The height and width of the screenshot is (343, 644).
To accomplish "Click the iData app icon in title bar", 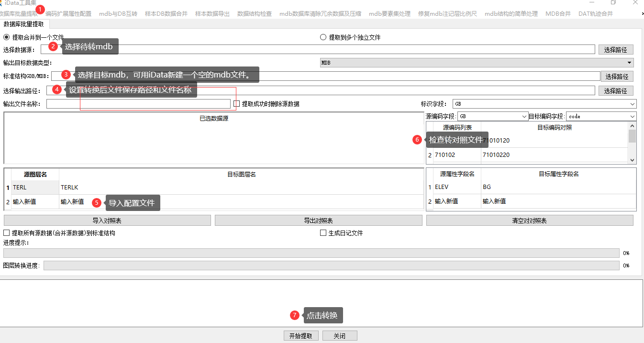I will pos(2,3).
